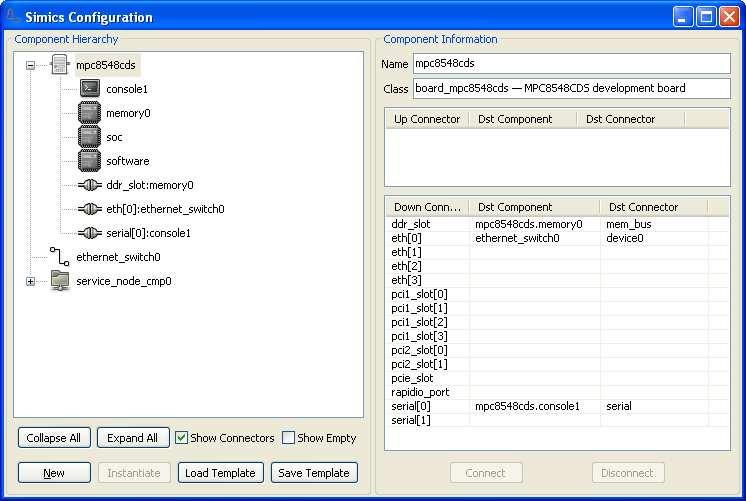The image size is (746, 501).
Task: Select ethernet_switch0 in the hierarchy
Action: pos(118,257)
